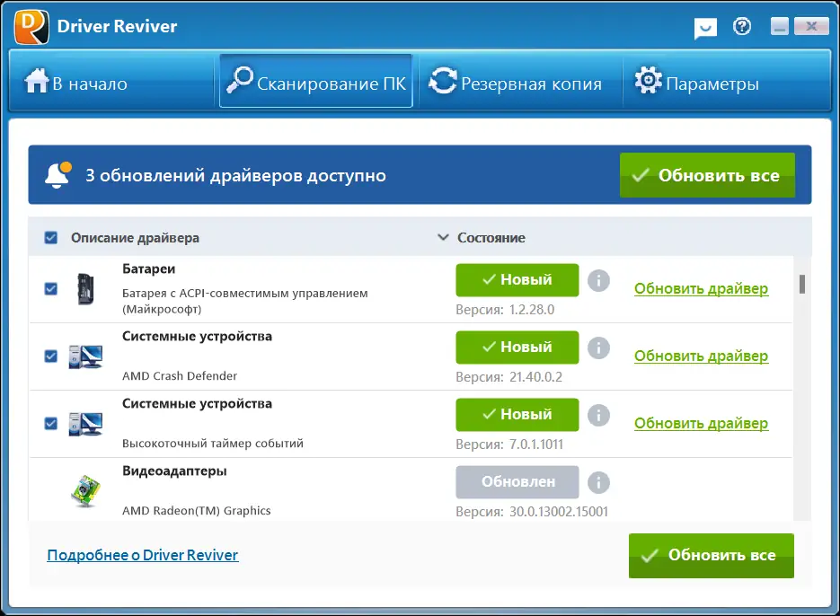The width and height of the screenshot is (840, 616).
Task: Show info for AMD Crash Defender driver
Action: [598, 348]
